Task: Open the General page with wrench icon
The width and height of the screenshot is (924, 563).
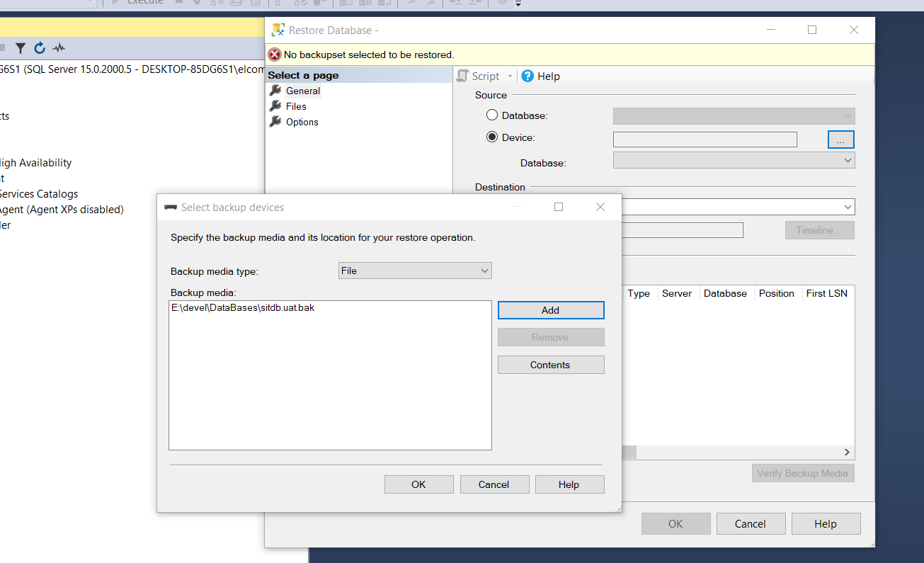Action: tap(302, 91)
